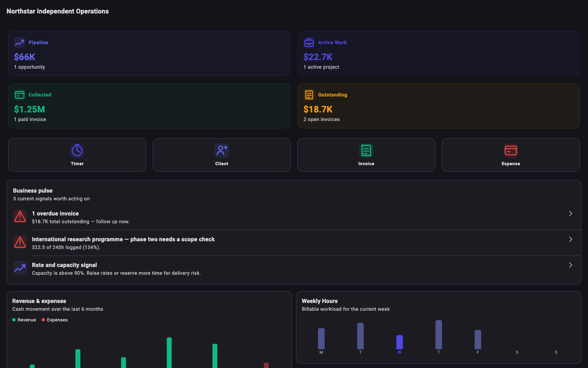Add a new Client via its label
This screenshot has height=368, width=588.
(222, 164)
